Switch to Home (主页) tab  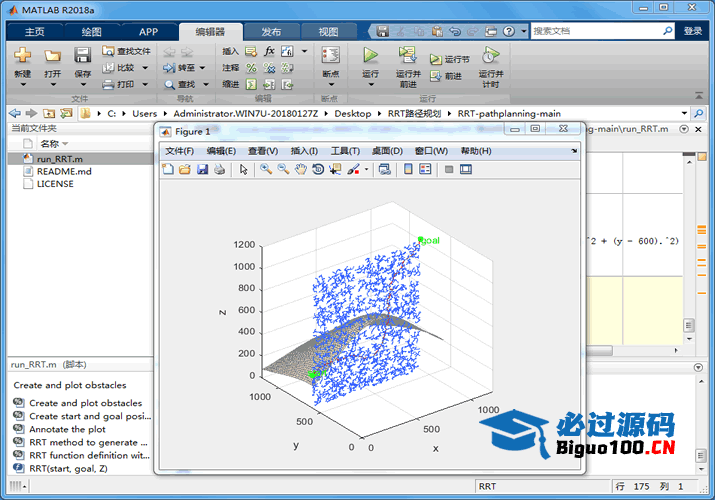[x=35, y=31]
